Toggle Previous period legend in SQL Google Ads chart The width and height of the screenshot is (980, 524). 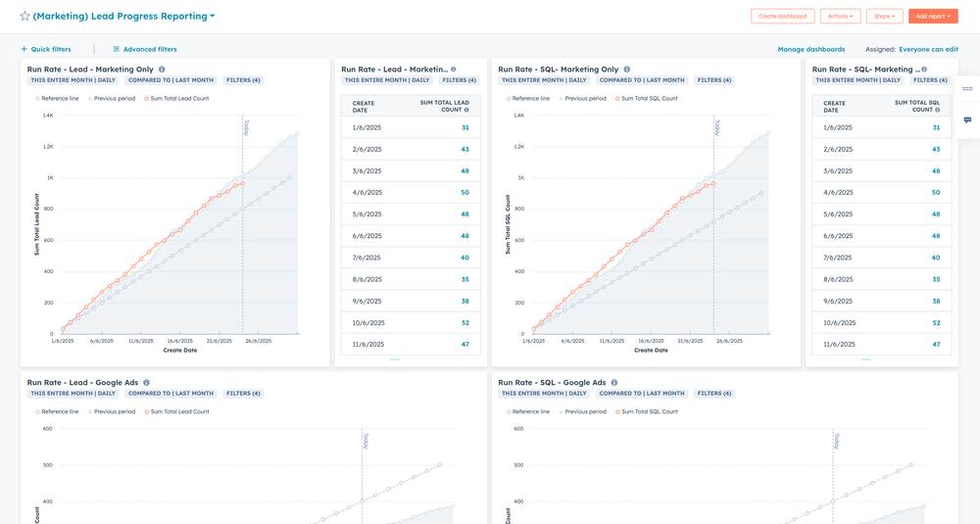582,411
